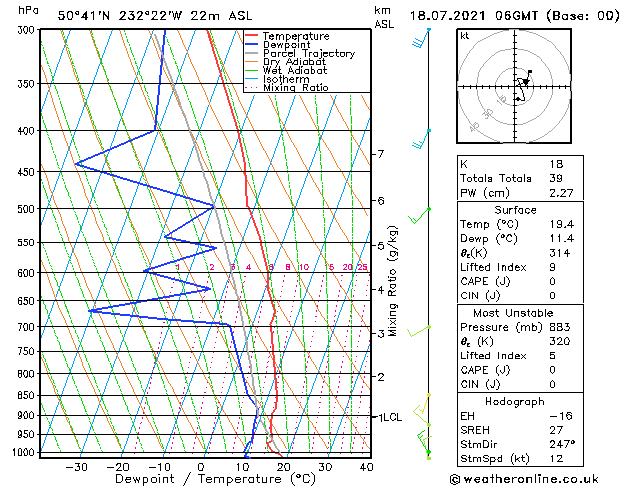Click the storm motion marker in hodograph
Image resolution: width=629 pixels, height=486 pixels.
(x=526, y=82)
